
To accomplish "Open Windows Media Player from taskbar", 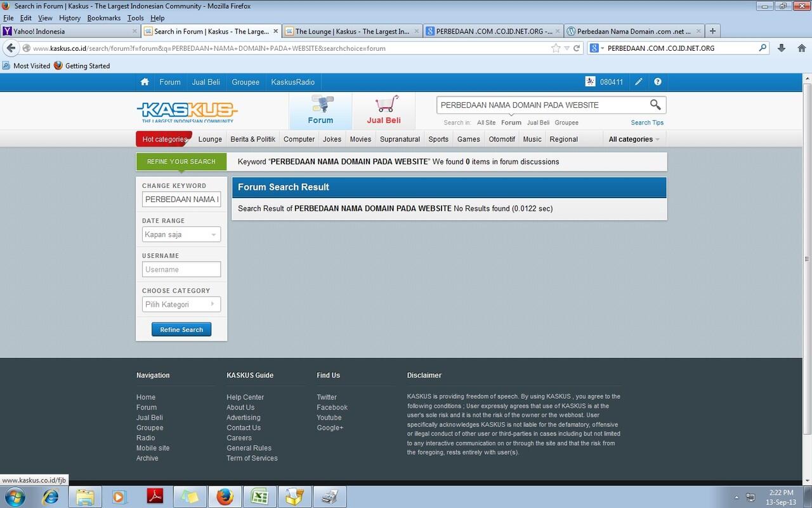I will pos(119,497).
